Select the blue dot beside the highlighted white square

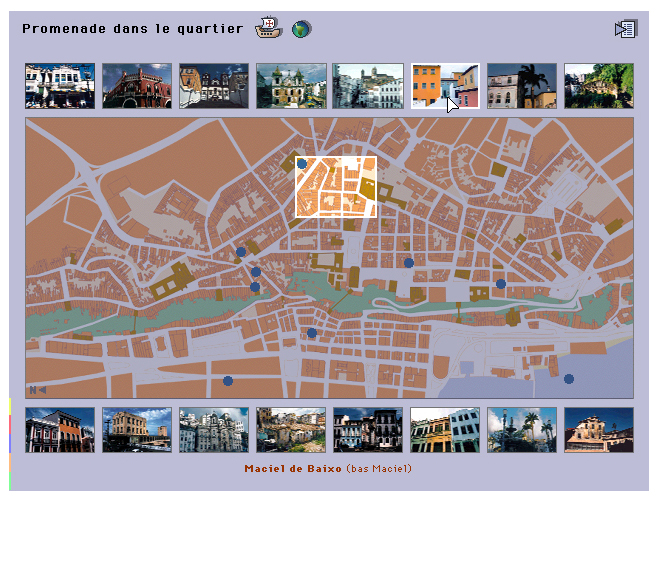click(302, 163)
